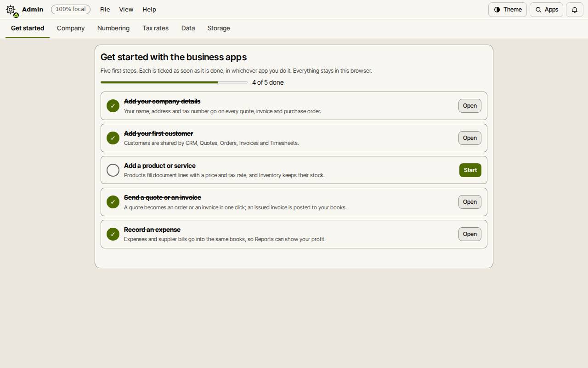588x368 pixels.
Task: Click the Apps search magnifier icon
Action: coord(538,10)
